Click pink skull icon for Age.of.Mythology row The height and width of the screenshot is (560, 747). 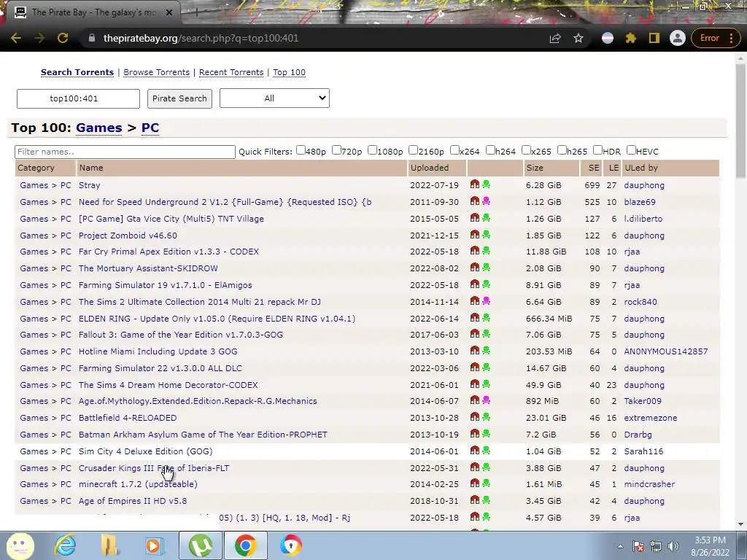coord(486,400)
